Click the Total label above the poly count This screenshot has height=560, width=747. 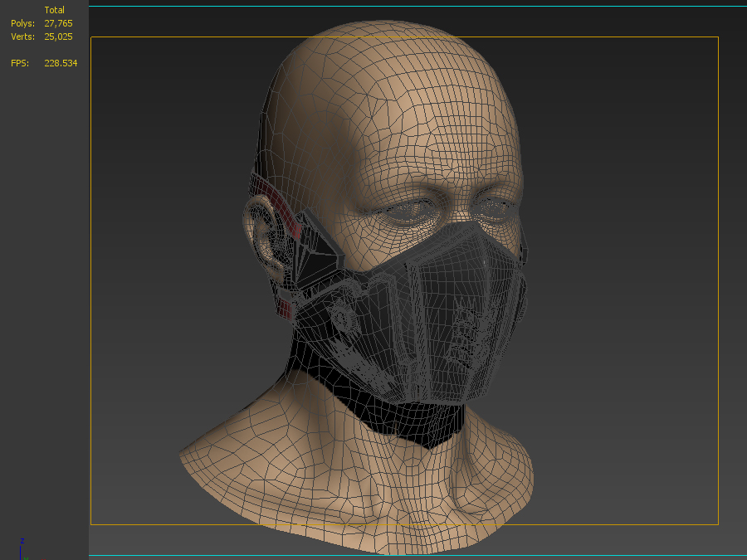[x=55, y=9]
